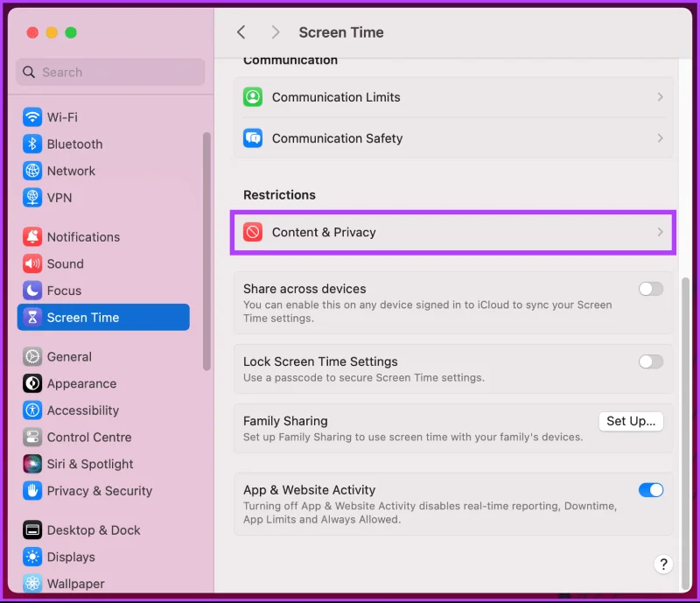Go forward with the right arrow

(276, 32)
